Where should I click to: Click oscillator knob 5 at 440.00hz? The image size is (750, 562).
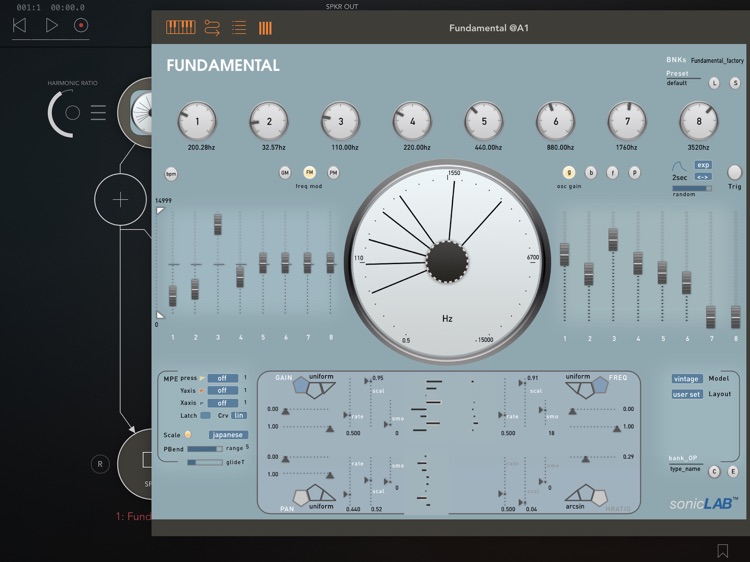[484, 121]
